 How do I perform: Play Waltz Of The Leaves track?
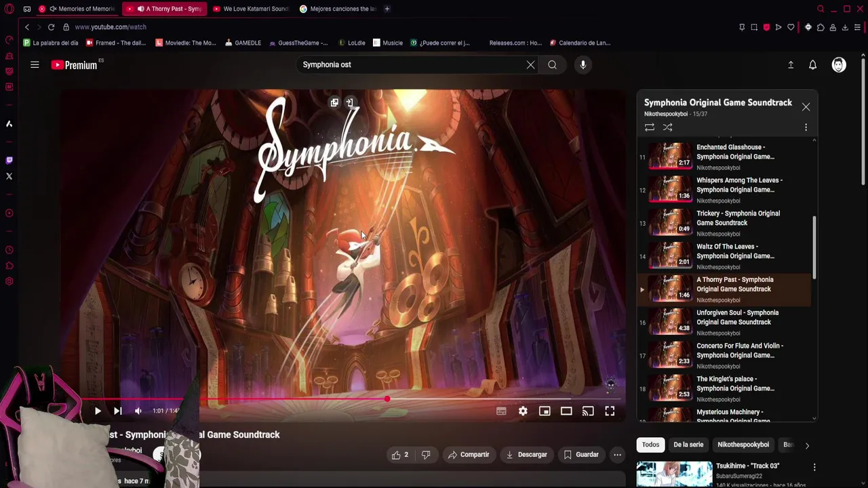coord(724,256)
